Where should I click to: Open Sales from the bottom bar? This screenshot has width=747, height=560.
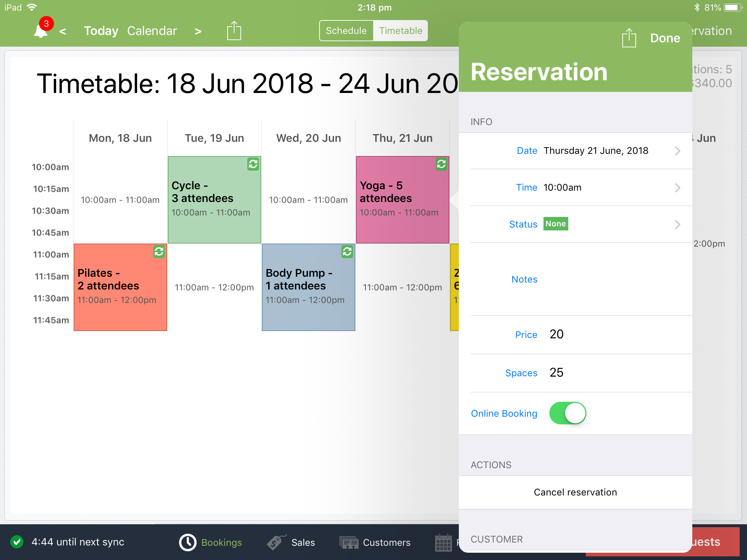click(x=292, y=542)
